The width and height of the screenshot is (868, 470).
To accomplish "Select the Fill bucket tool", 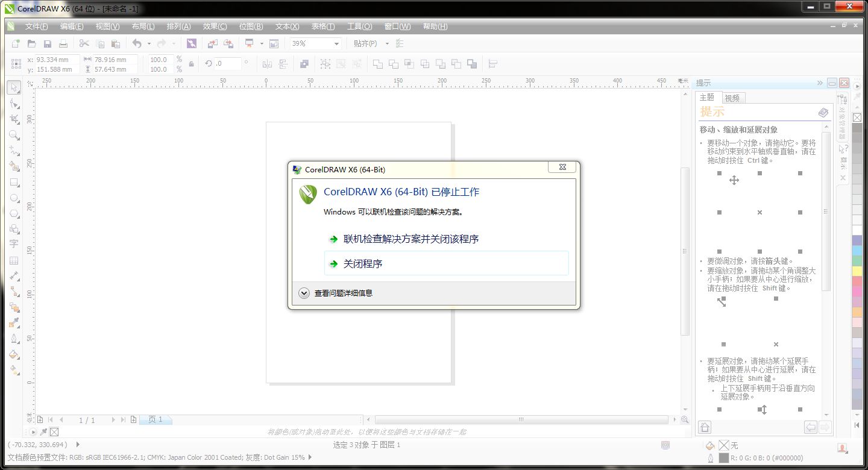I will pos(14,354).
